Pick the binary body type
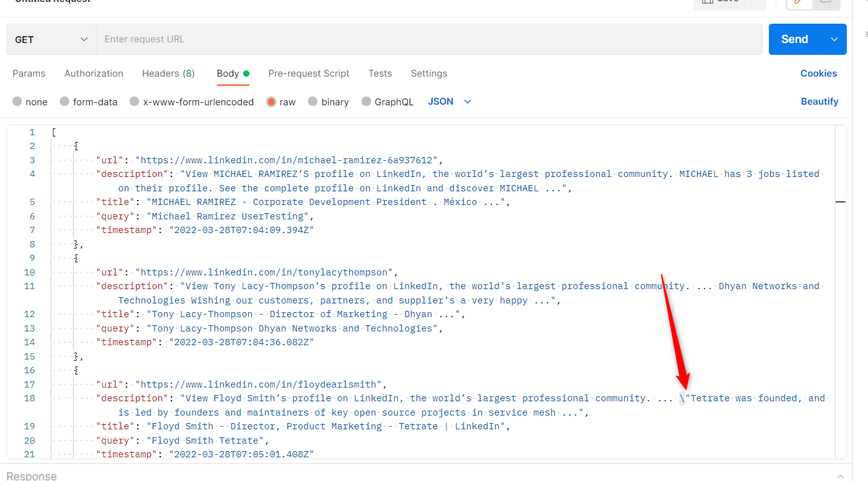The height and width of the screenshot is (481, 868). coord(329,102)
